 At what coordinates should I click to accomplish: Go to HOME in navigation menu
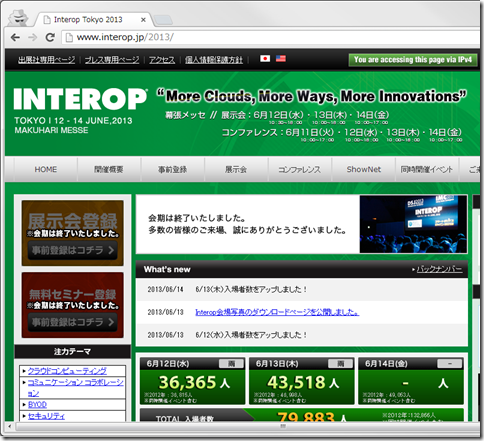pyautogui.click(x=46, y=169)
